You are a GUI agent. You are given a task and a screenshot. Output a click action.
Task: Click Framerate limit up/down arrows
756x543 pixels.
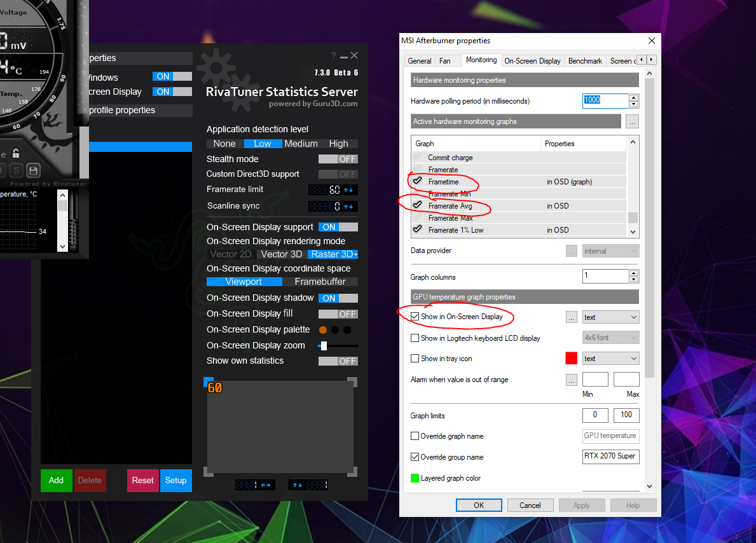[348, 190]
